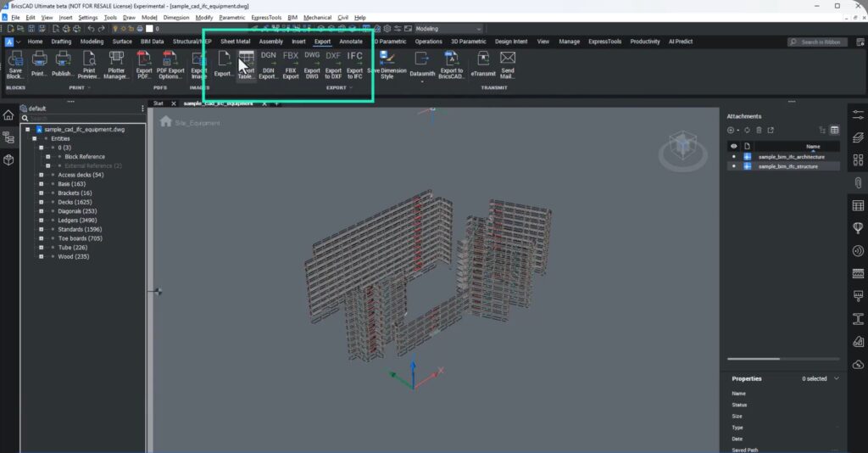Click the structure panel search field
Viewport: 868px width, 453px height.
click(x=83, y=119)
